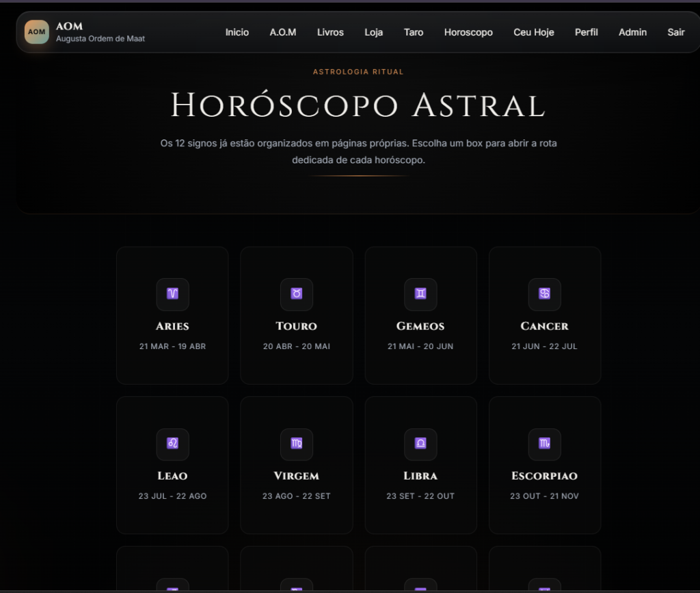Click the Aries zodiac symbol icon
The height and width of the screenshot is (593, 700).
(x=172, y=294)
